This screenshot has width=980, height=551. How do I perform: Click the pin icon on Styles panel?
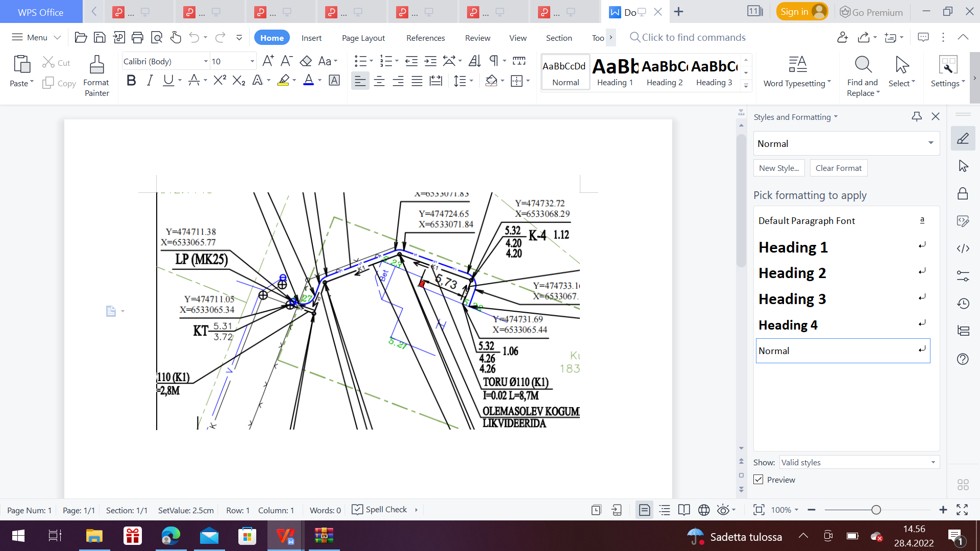pos(917,117)
